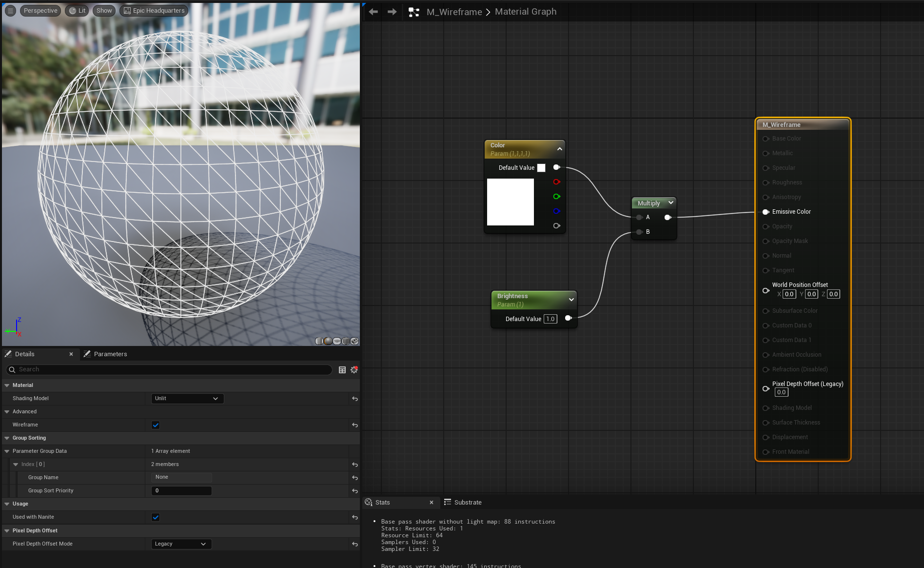Viewport: 924px width, 568px height.
Task: Open the details panel settings gear
Action: (x=354, y=370)
